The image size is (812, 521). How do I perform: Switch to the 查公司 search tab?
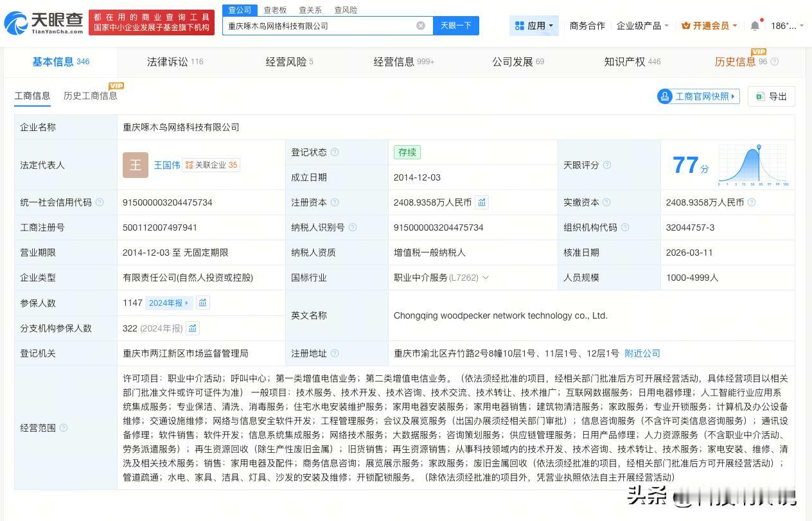pyautogui.click(x=239, y=10)
